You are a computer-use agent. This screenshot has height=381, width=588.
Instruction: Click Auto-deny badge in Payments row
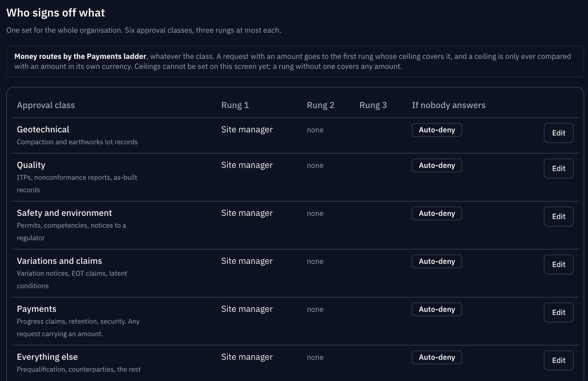(437, 309)
